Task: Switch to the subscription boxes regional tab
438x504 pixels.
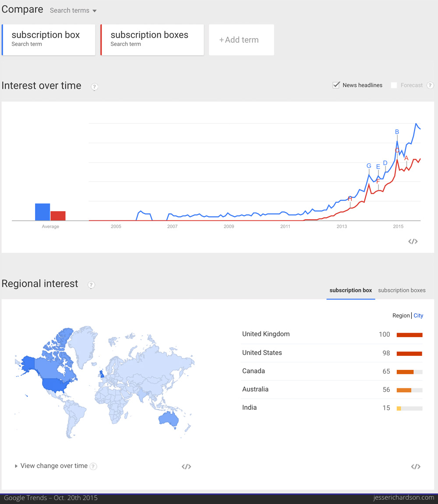Action: click(402, 290)
